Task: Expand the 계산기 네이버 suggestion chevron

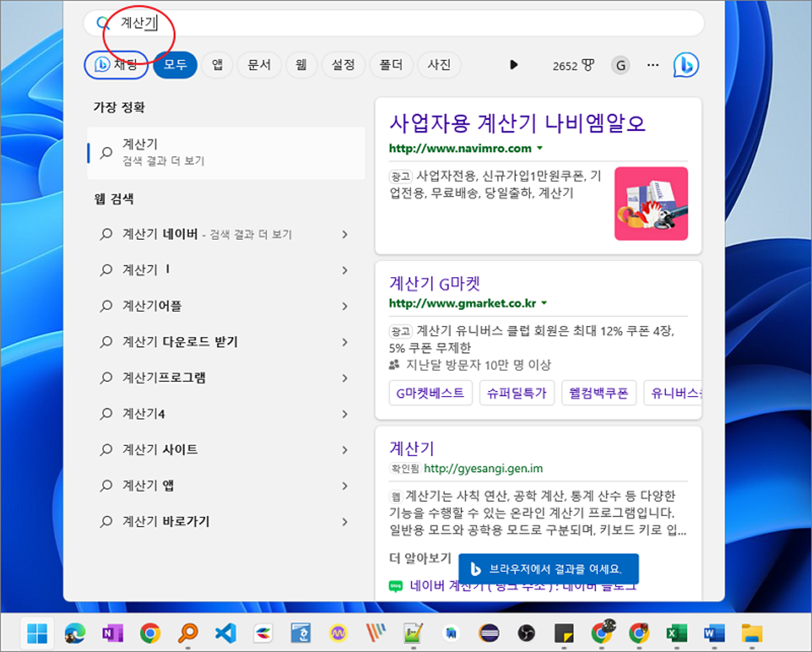Action: (x=345, y=234)
